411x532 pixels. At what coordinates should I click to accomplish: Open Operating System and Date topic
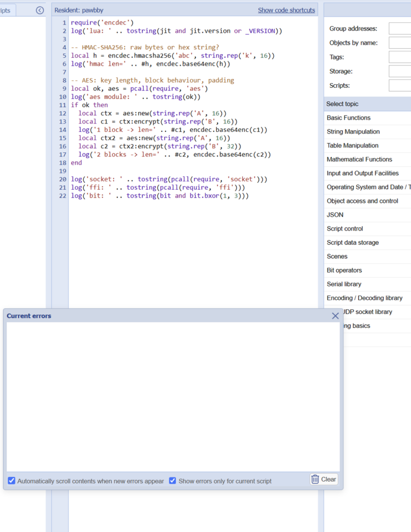(x=367, y=187)
